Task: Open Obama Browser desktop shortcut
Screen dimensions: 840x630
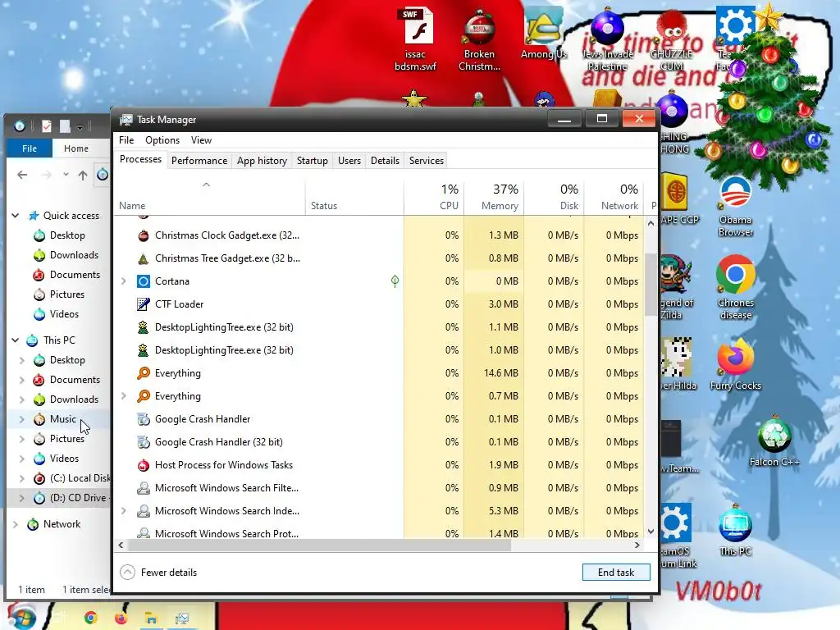Action: (736, 207)
